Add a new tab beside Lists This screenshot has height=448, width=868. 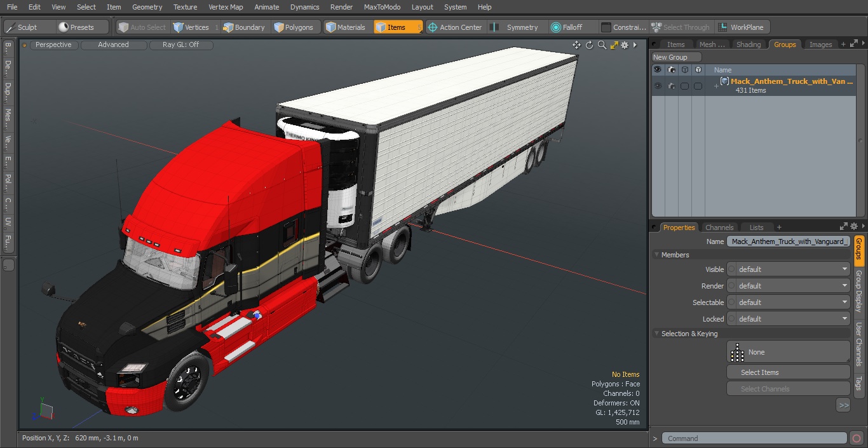coord(779,227)
